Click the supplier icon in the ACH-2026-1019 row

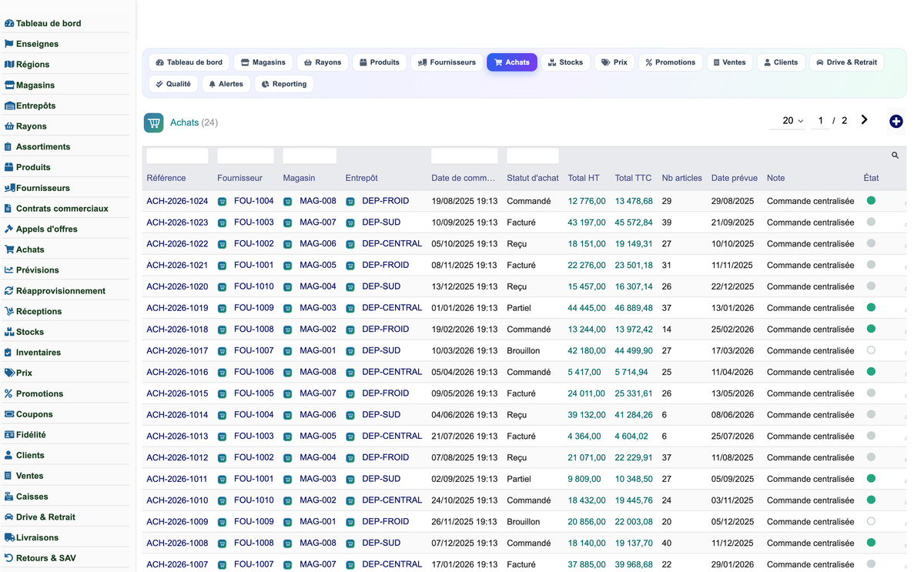tap(222, 309)
